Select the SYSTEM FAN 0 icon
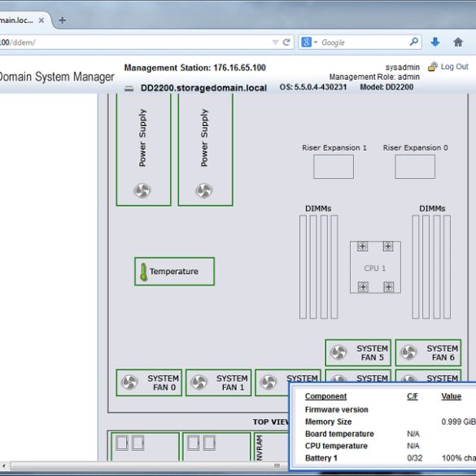This screenshot has width=476, height=476. coord(129,382)
